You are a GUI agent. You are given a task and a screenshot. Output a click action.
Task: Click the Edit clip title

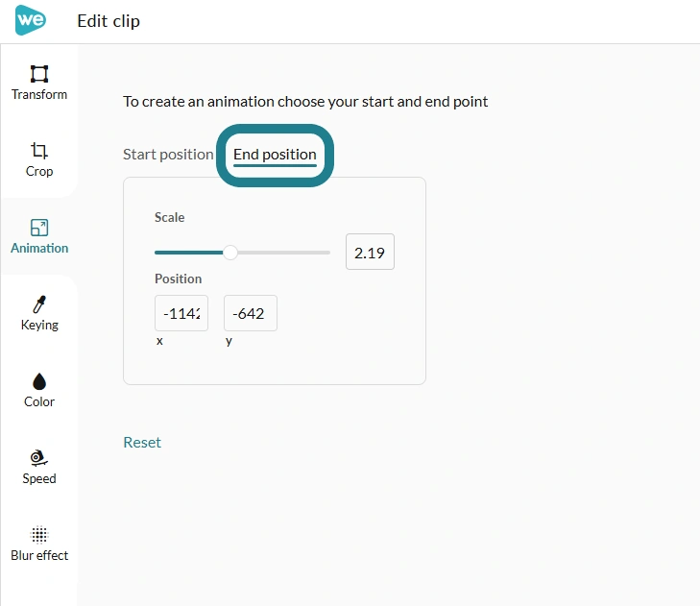pos(109,21)
